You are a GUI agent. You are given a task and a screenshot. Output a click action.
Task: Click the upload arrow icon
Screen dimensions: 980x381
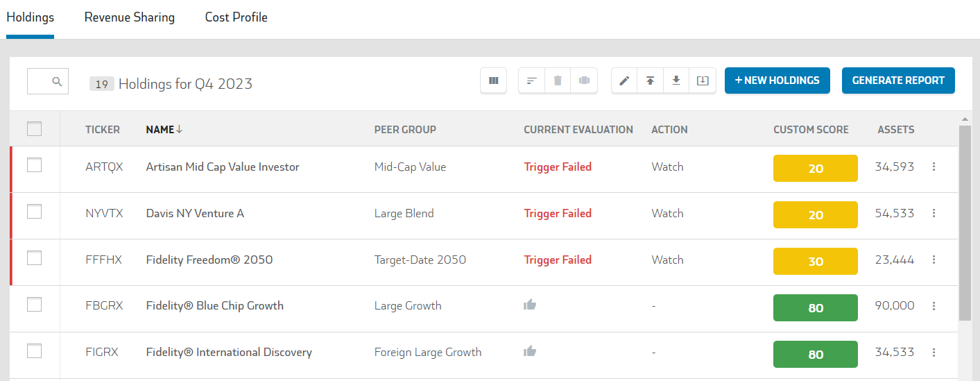pos(650,81)
